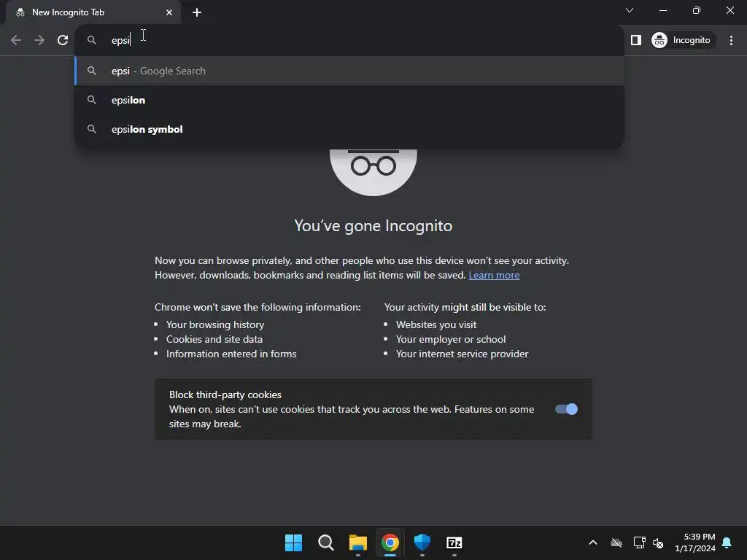Open the side panel icon
Screen dimensions: 747x560
point(635,40)
